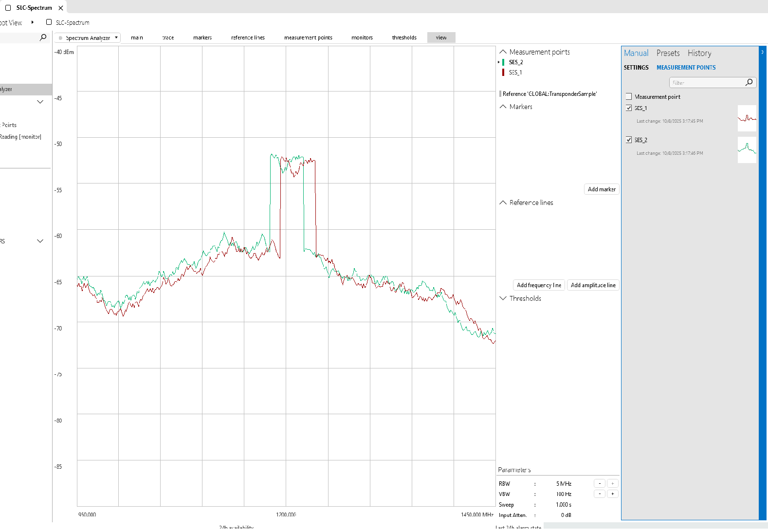Toggle the Measurement point header checkbox
The image size is (768, 532).
click(x=629, y=96)
